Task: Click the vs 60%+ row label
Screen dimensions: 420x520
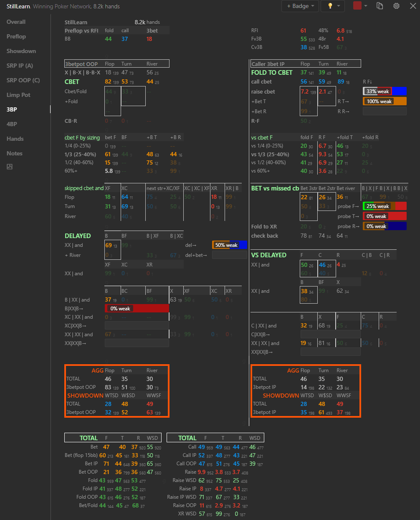Action: 261,170
